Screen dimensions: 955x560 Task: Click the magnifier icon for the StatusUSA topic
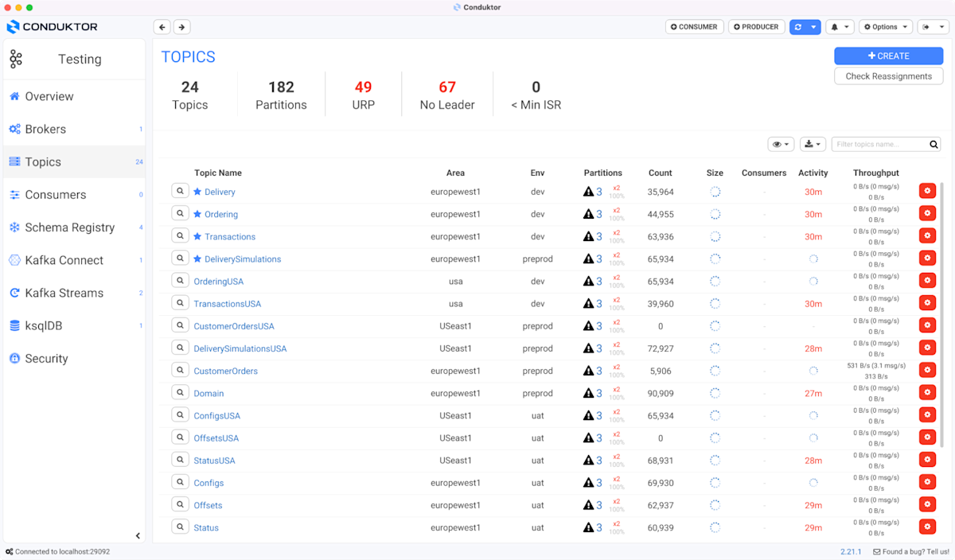coord(180,460)
